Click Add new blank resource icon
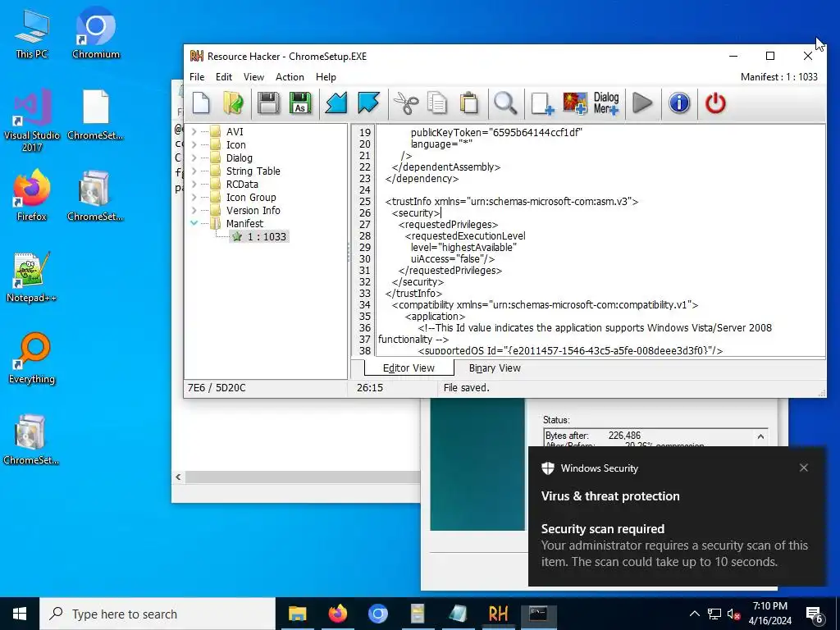Screen dimensions: 840x630 coord(542,103)
